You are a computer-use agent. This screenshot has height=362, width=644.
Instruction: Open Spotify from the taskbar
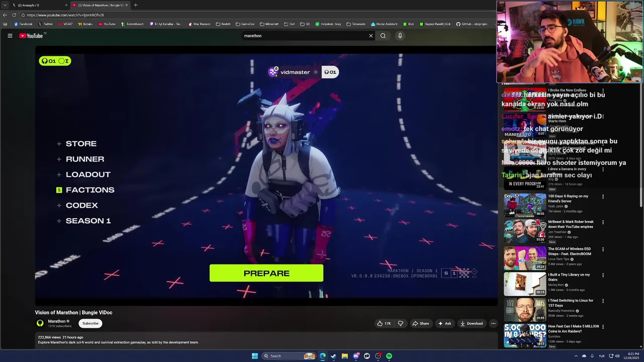point(389,356)
